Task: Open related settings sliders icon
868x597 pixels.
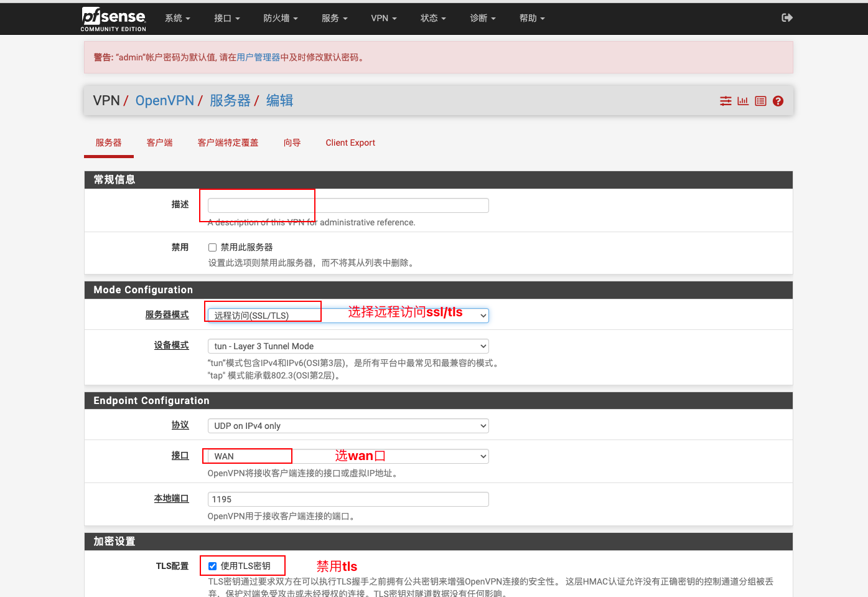Action: 726,101
